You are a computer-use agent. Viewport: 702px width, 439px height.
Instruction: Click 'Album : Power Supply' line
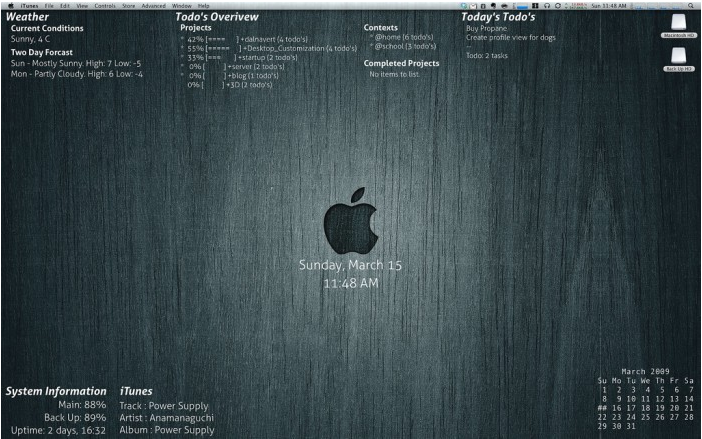click(167, 430)
